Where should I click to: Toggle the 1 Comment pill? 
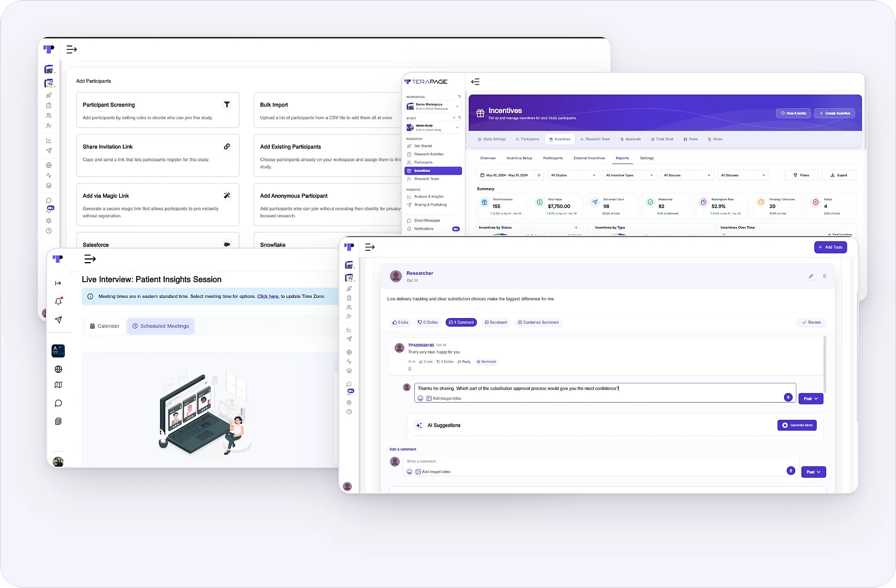(x=461, y=323)
